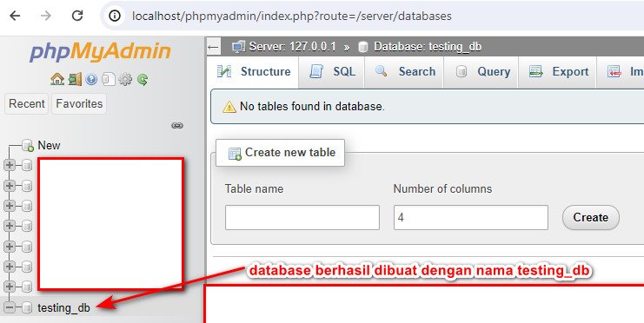Screen dimensions: 644x323
Task: Click the Structure tab icon
Action: [x=224, y=71]
